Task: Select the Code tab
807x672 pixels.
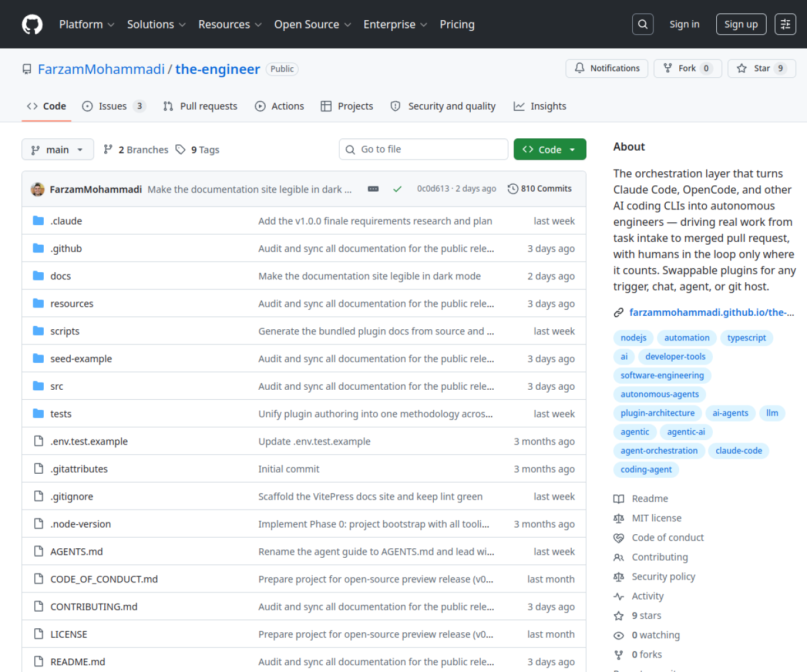Action: click(47, 106)
